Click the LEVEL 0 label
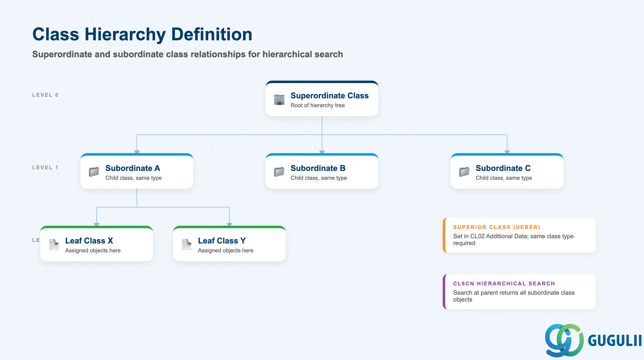The image size is (644, 360). (x=45, y=95)
